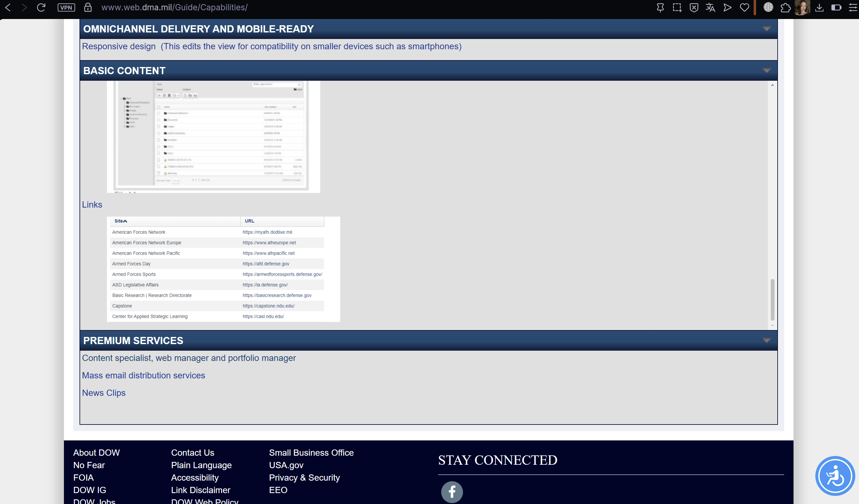Open the browser extensions puzzle icon
Screen dimensions: 859x504
point(785,7)
